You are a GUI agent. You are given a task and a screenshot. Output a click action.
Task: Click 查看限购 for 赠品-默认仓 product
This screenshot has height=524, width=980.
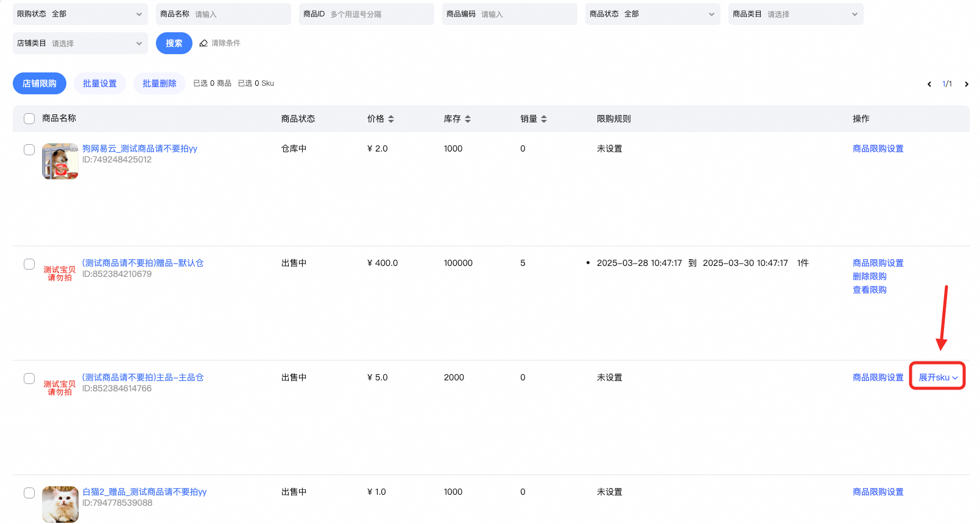pos(870,290)
